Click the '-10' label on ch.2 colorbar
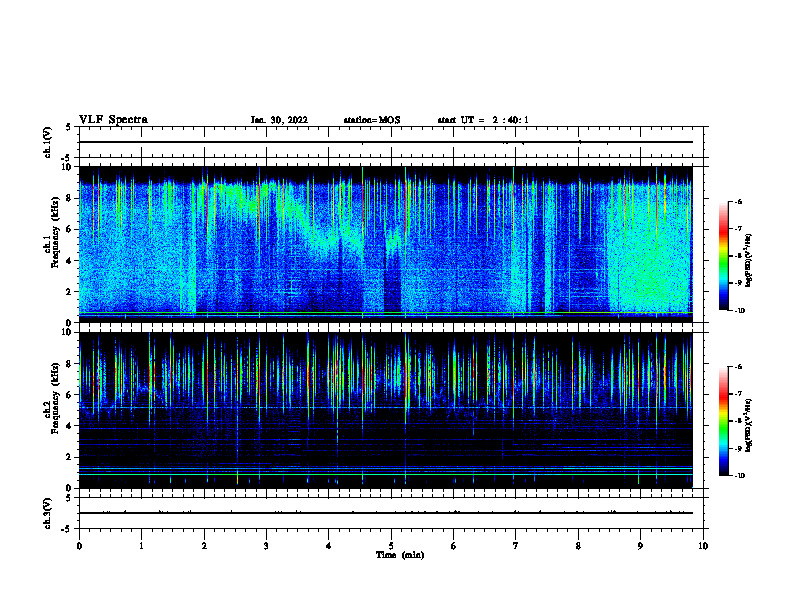This screenshot has width=792, height=612. (x=739, y=475)
